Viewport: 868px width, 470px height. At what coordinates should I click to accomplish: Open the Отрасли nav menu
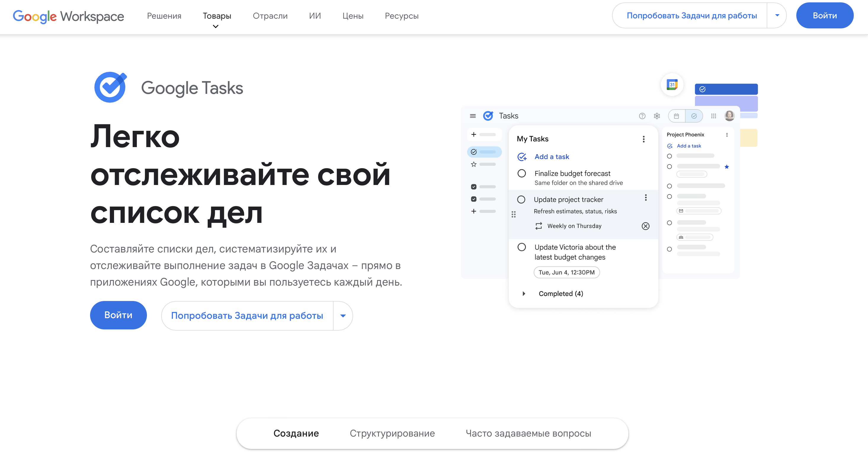(x=270, y=16)
